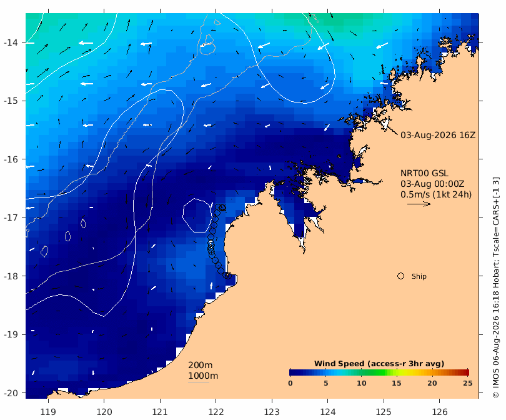Click the southernmost ship track circle near coast
Image resolution: width=506 pixels, height=420 pixels.
[228, 276]
